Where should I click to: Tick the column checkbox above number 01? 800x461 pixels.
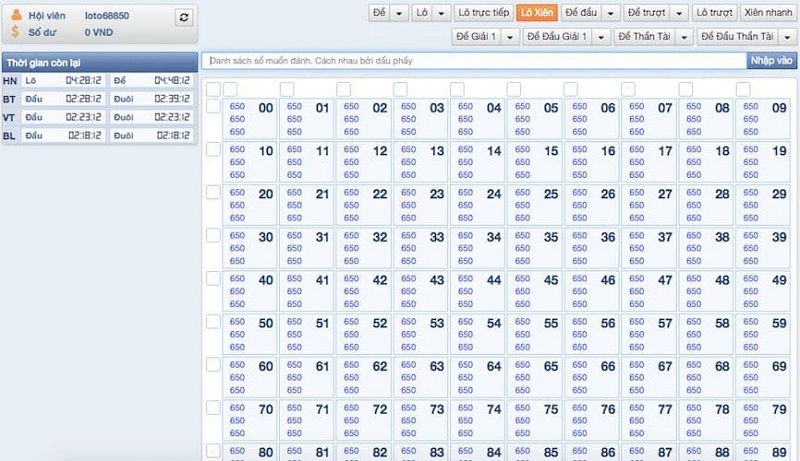[287, 89]
